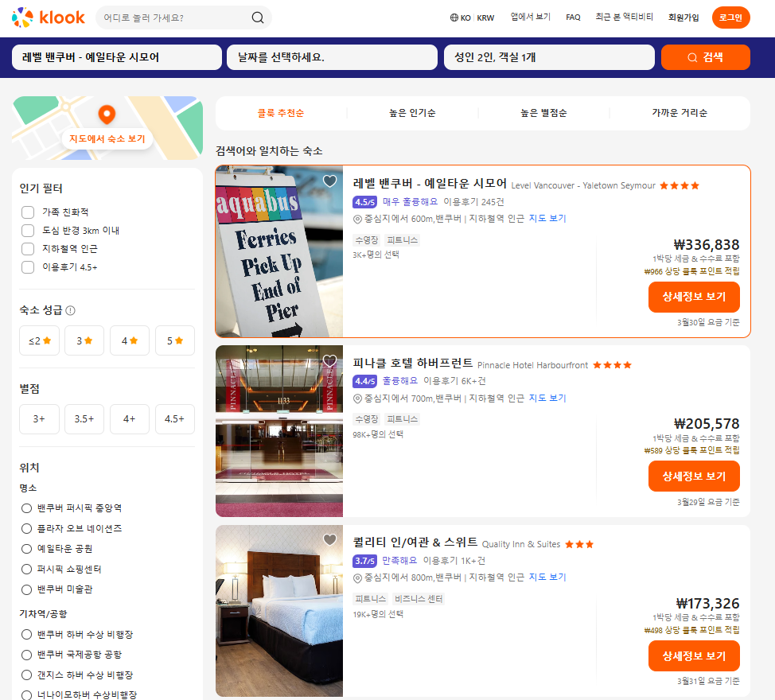Viewport: 775px width, 700px height.
Task: Click hotel title 퀄리티 인/여관 & 스위트
Action: [415, 542]
